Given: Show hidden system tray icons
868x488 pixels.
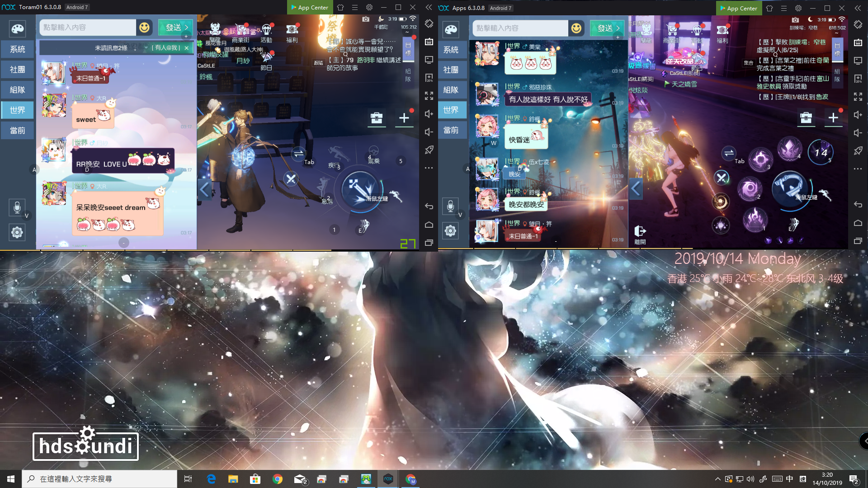Looking at the screenshot, I should point(717,479).
